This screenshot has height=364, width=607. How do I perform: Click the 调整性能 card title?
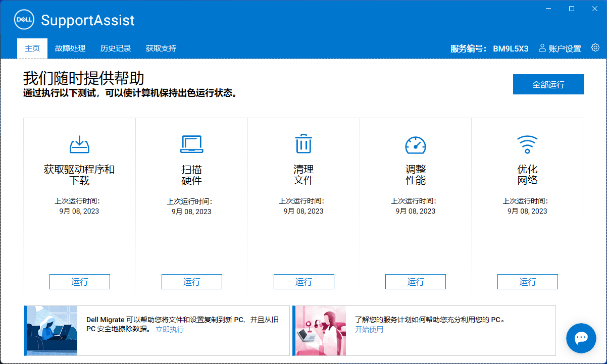click(416, 175)
